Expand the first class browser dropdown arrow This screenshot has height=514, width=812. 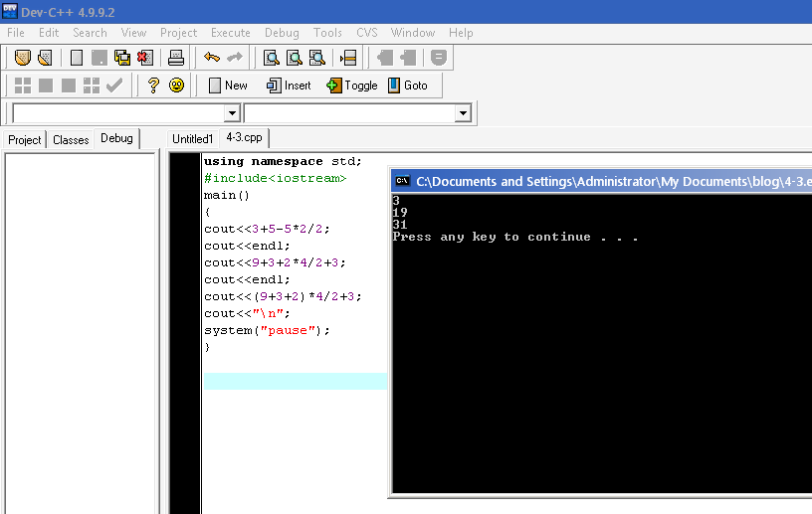point(232,113)
